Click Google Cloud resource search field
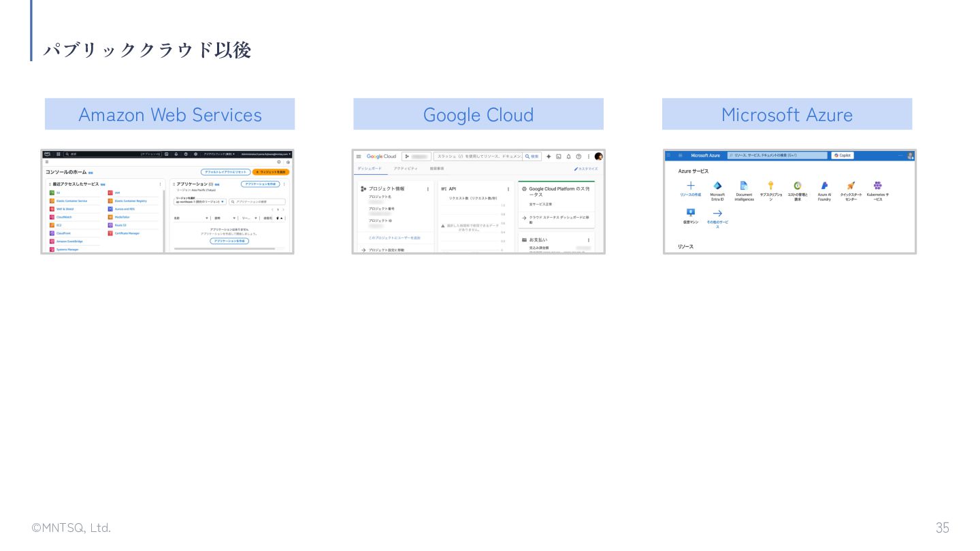The width and height of the screenshot is (980, 551). [x=478, y=156]
